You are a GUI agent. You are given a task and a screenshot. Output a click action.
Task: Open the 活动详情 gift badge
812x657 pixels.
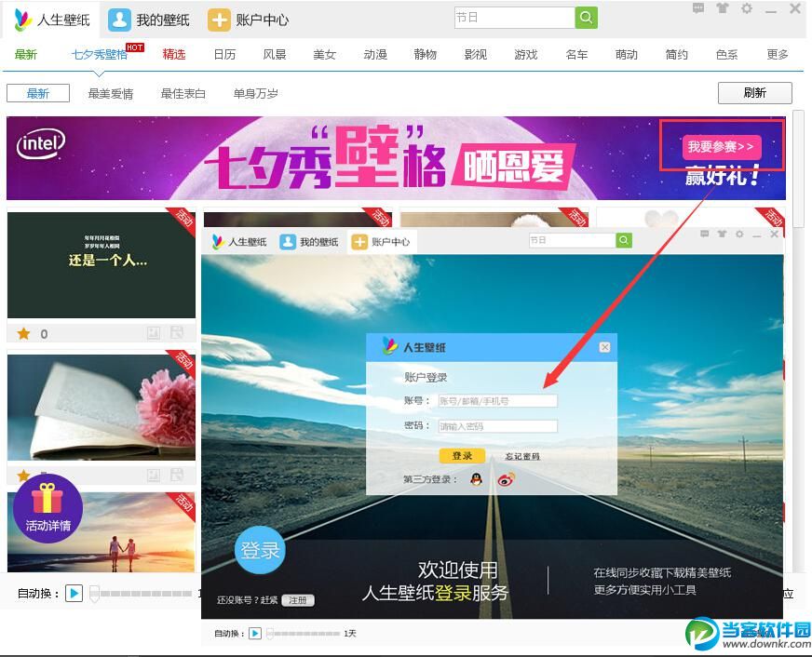pyautogui.click(x=47, y=509)
